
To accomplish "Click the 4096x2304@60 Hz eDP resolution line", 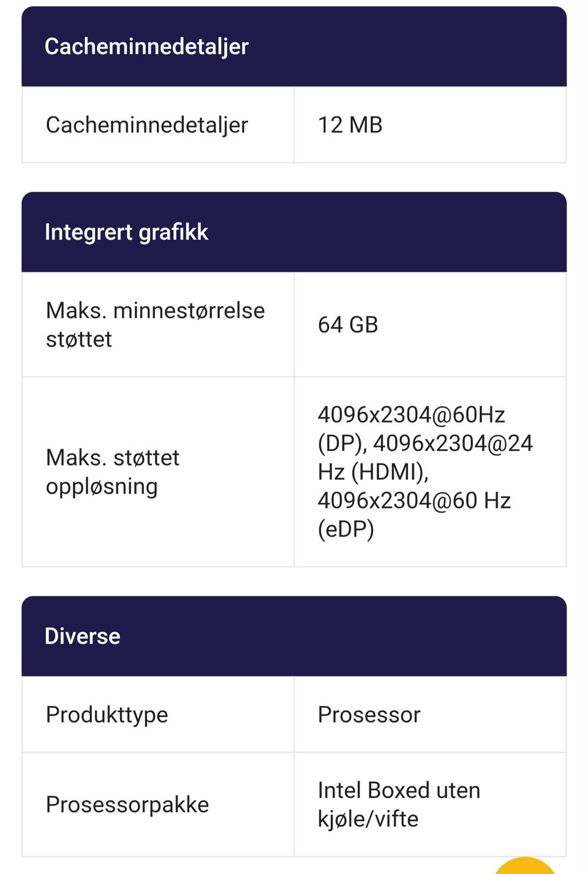I will point(414,501).
